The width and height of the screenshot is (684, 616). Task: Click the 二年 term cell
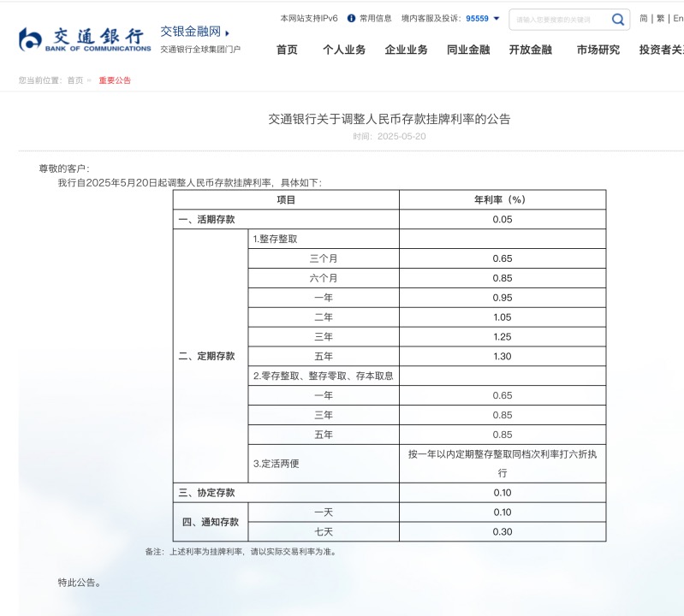click(x=324, y=317)
